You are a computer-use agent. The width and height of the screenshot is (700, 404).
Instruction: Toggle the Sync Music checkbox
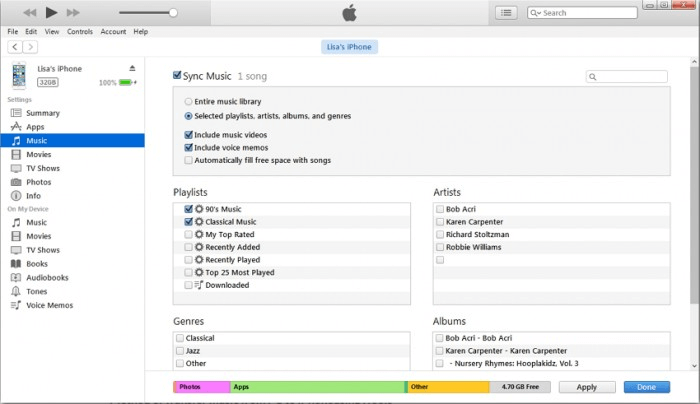point(178,76)
